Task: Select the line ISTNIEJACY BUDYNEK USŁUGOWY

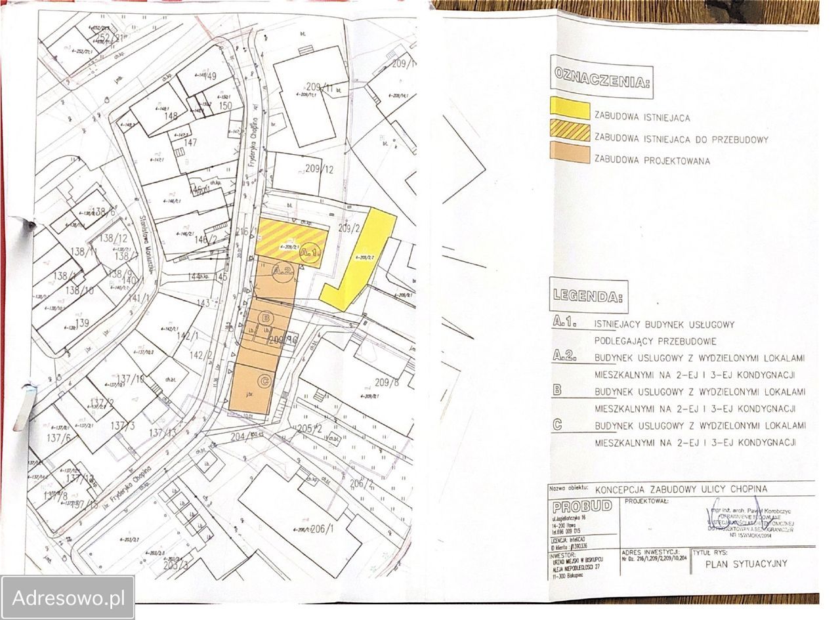Action: (x=664, y=324)
